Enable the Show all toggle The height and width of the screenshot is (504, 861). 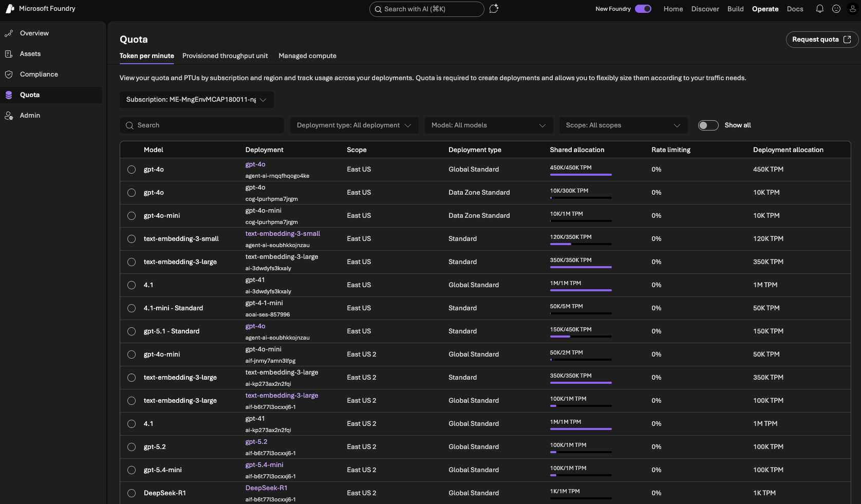pyautogui.click(x=708, y=125)
